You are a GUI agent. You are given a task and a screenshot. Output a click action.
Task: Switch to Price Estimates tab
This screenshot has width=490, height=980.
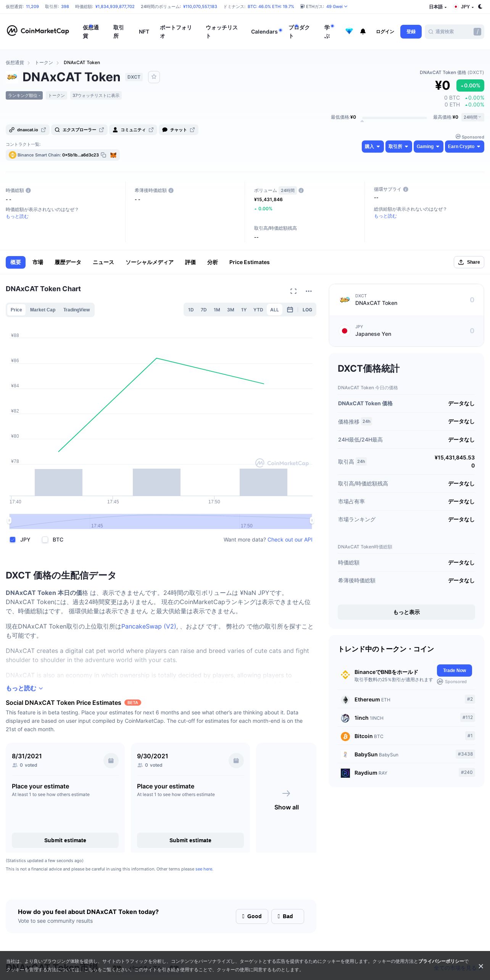coord(249,262)
